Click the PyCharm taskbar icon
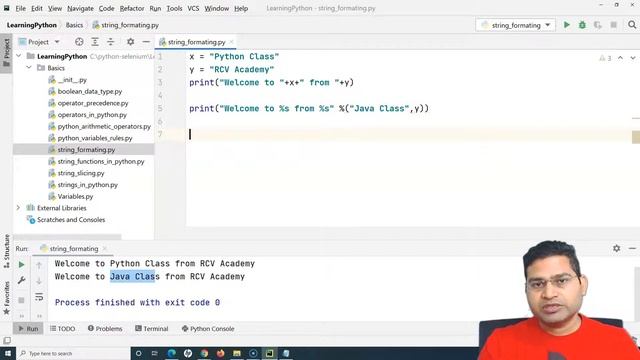The height and width of the screenshot is (360, 640). (x=269, y=353)
